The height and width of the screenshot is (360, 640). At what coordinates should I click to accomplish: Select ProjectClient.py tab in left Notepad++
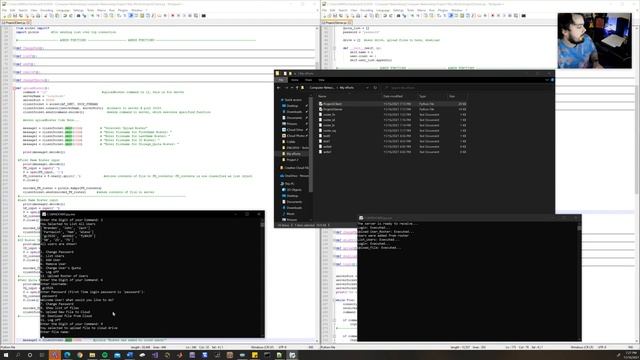[16, 22]
